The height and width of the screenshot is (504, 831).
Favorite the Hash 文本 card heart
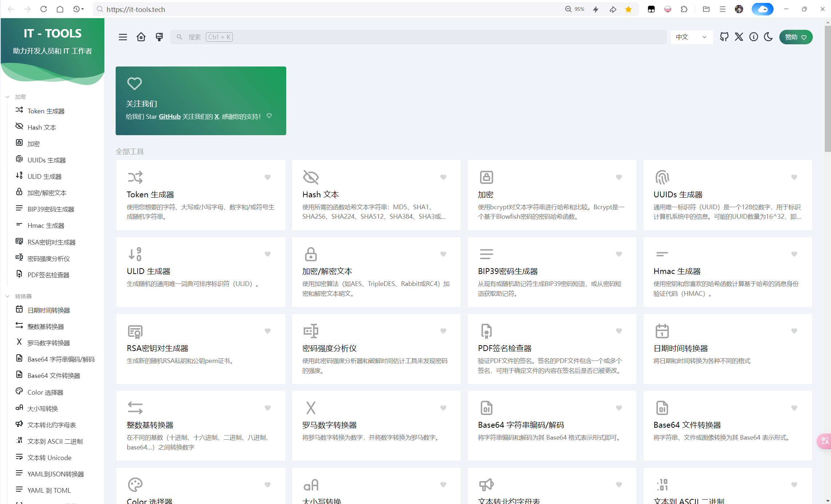click(443, 177)
